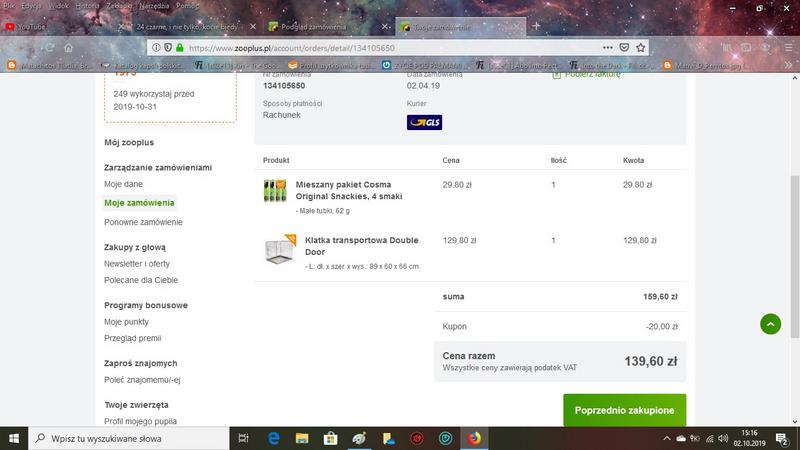Click the Poprzednio zakupione button
800x450 pixels.
click(624, 410)
